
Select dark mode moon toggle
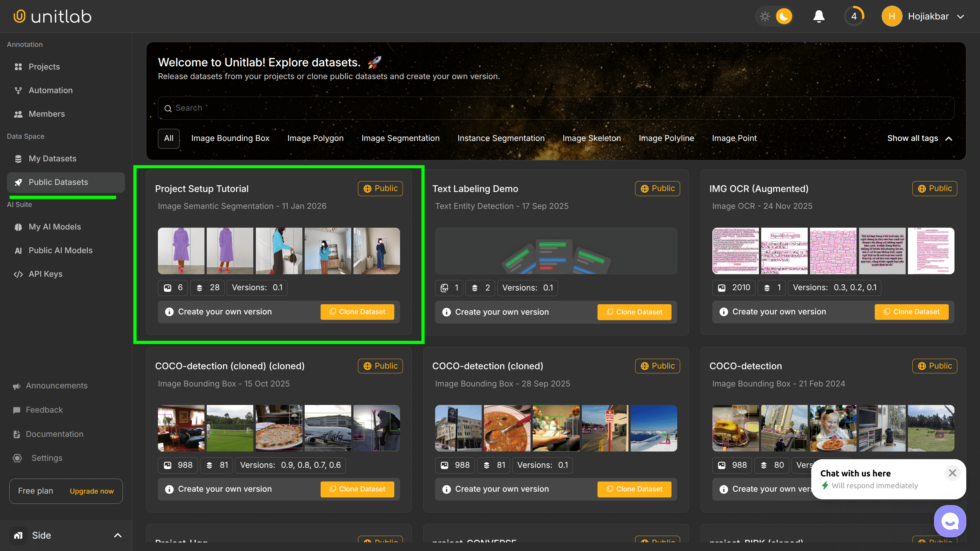coord(784,16)
